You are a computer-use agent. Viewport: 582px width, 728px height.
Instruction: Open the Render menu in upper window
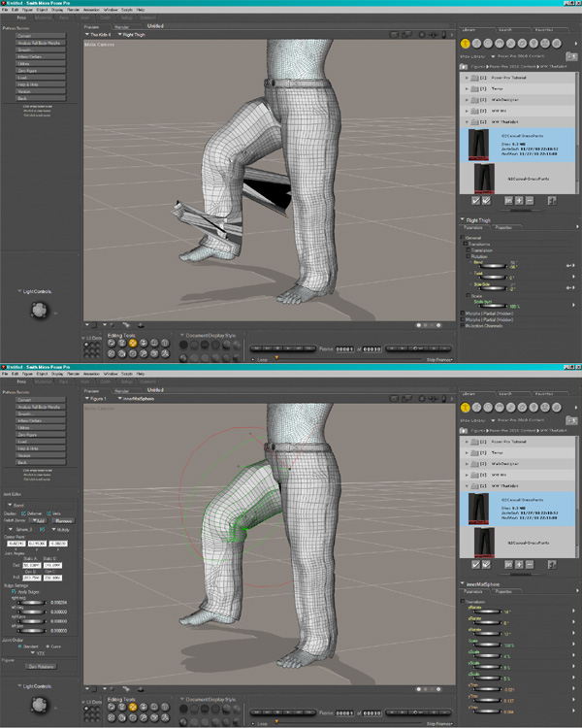[x=74, y=10]
